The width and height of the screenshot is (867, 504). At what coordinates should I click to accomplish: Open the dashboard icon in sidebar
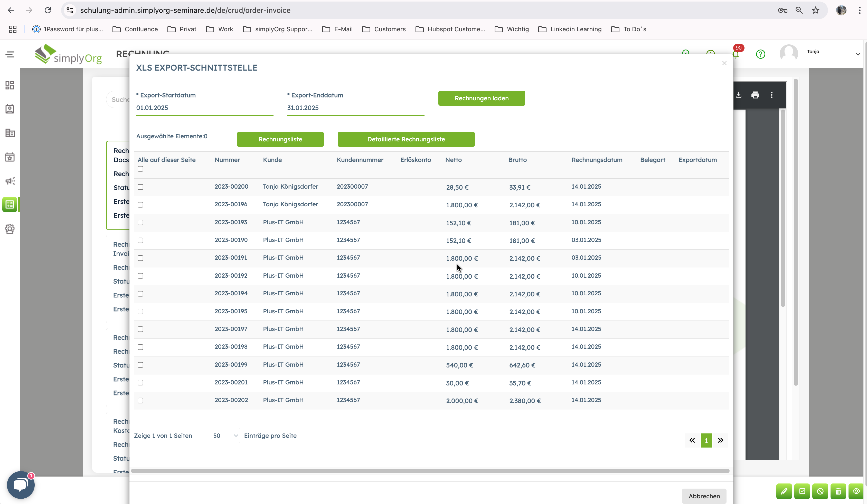[10, 85]
